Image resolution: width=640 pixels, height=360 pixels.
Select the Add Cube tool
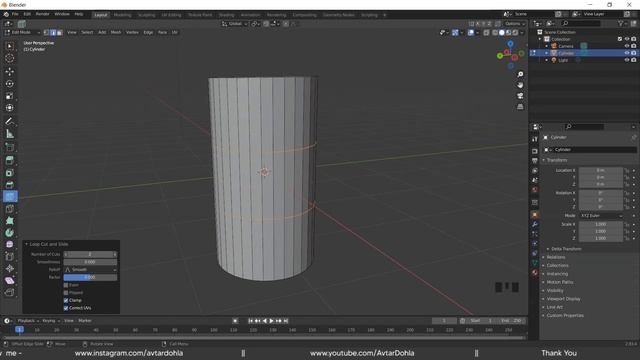(9, 147)
